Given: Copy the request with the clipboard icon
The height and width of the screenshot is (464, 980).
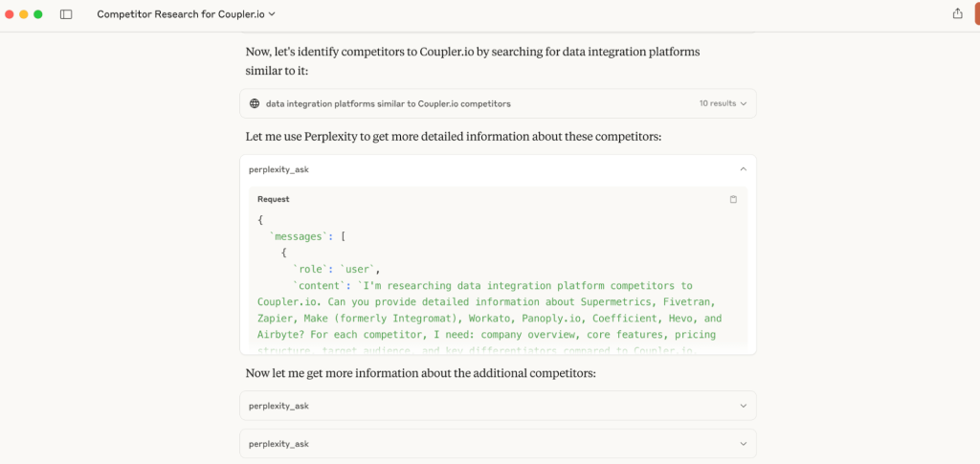Looking at the screenshot, I should 734,199.
